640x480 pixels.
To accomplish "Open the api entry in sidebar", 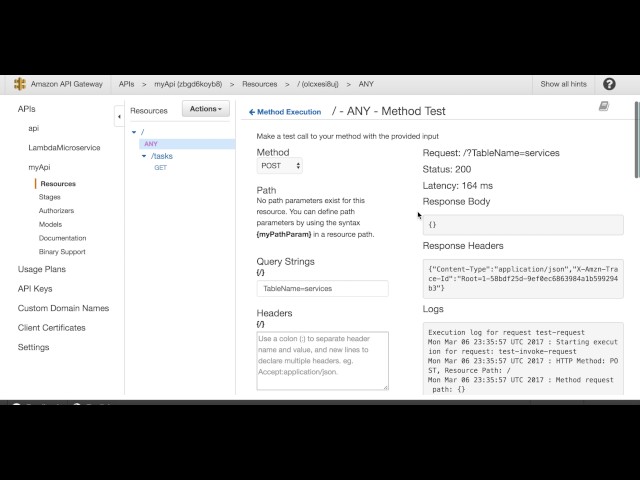I will tap(33, 128).
